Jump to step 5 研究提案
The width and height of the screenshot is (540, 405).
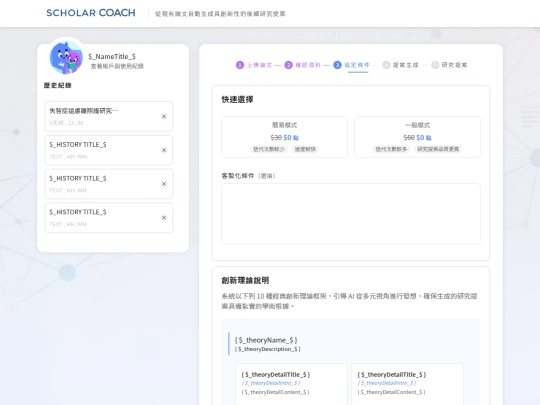click(x=449, y=65)
